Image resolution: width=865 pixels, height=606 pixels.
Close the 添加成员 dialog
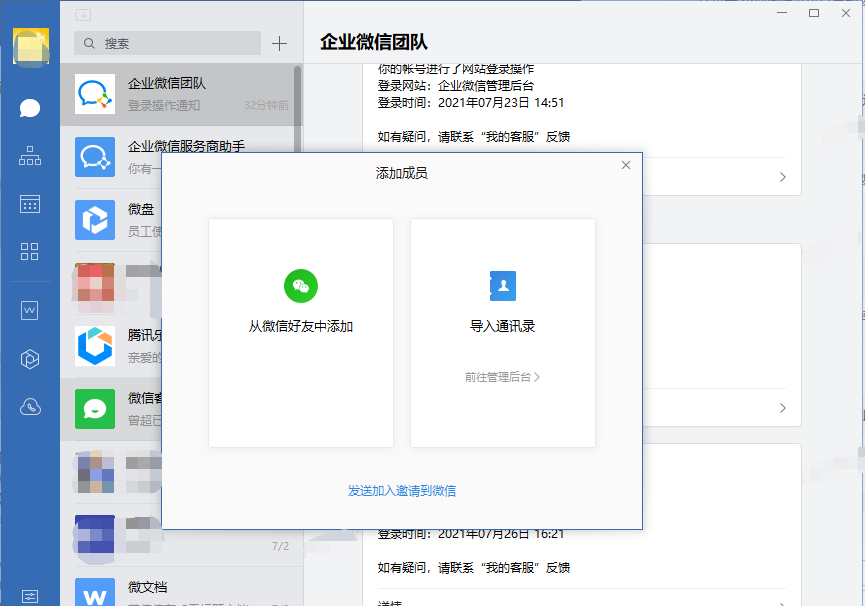click(x=626, y=165)
